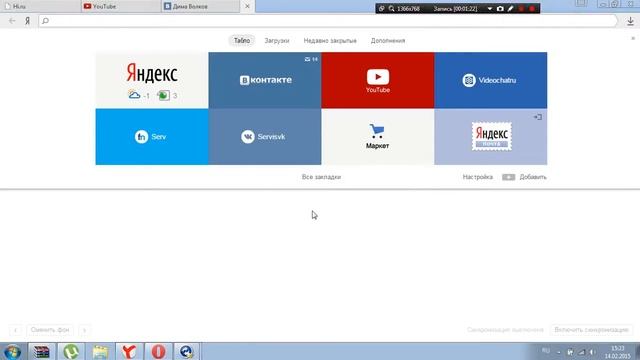This screenshot has height=360, width=640.
Task: Switch to the Загрузки tab
Action: pos(277,40)
